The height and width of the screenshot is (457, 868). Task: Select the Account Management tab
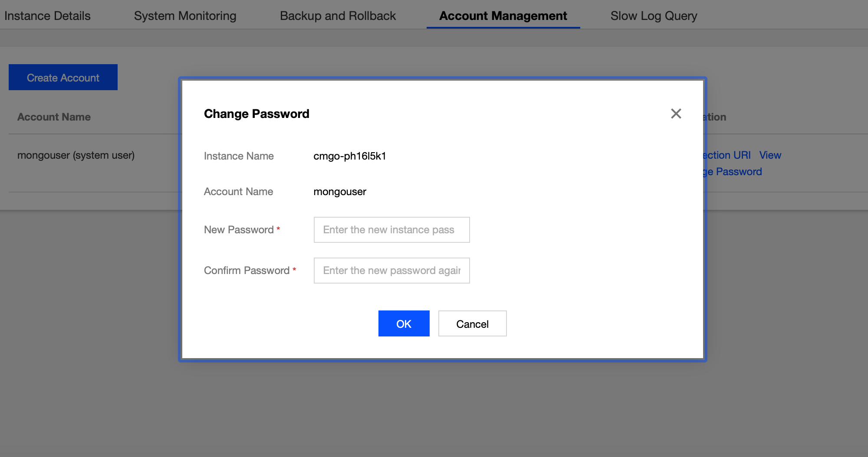point(503,16)
